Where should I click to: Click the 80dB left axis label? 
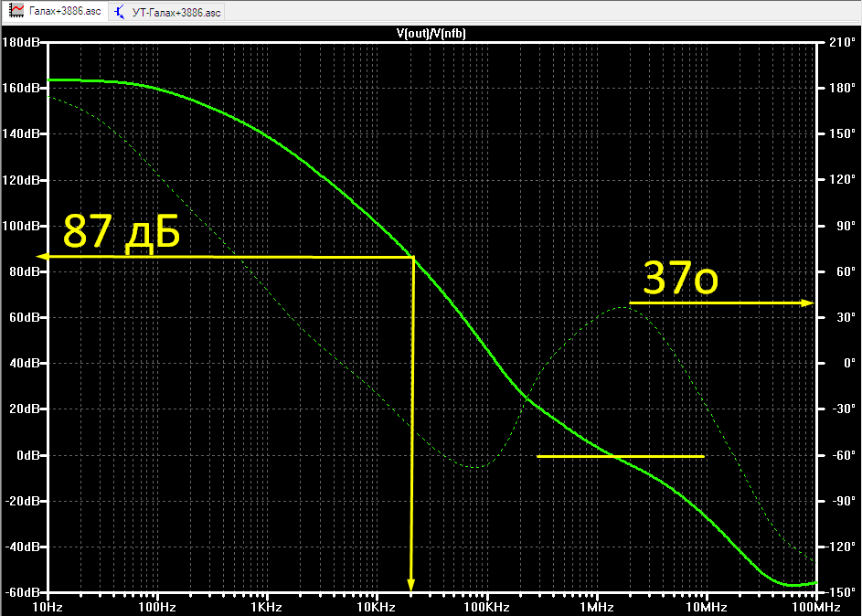click(x=24, y=271)
